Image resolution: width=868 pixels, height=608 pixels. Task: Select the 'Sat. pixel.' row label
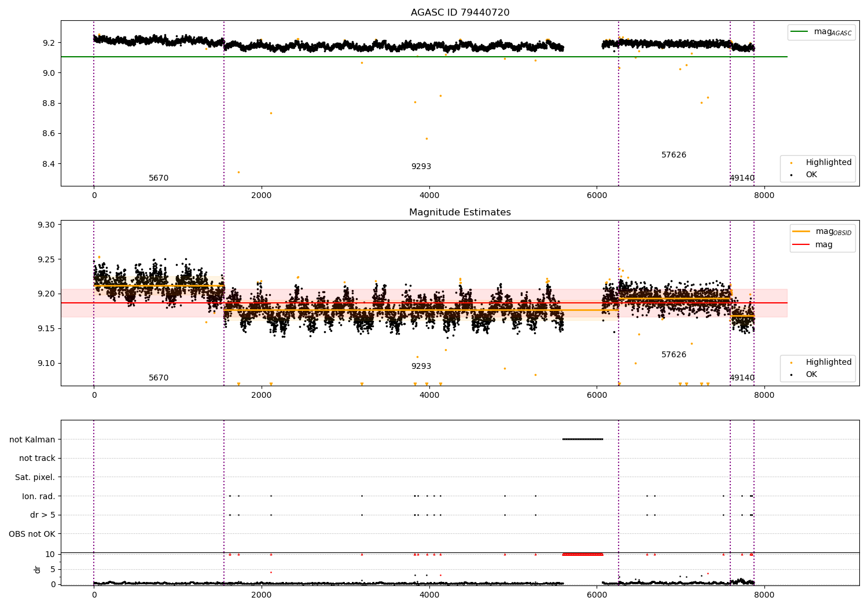35,478
